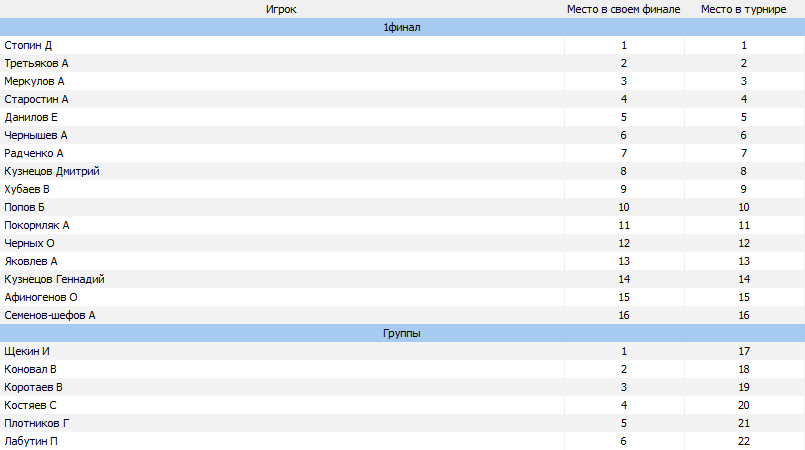
Task: Click on Кузнецов Дмитрий entry
Action: tap(52, 171)
